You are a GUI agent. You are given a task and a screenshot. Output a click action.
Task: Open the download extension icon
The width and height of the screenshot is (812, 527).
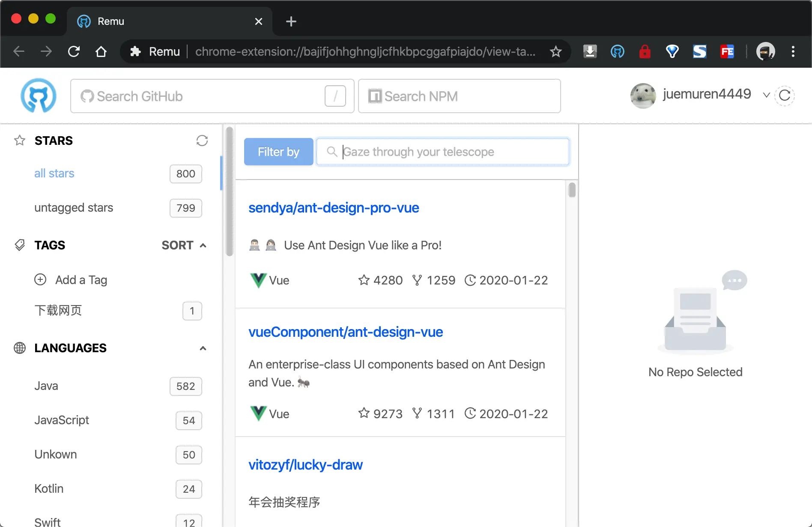590,51
